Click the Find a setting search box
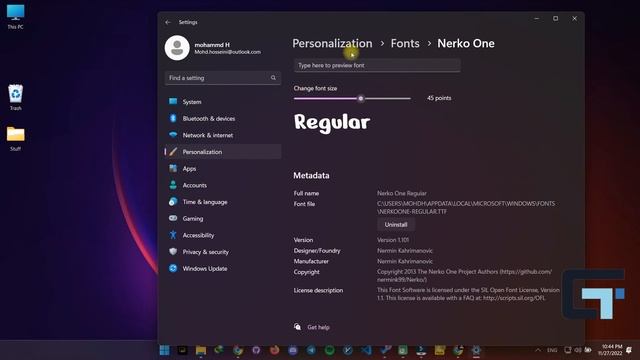Screen dimensions: 640x360 (x=223, y=78)
